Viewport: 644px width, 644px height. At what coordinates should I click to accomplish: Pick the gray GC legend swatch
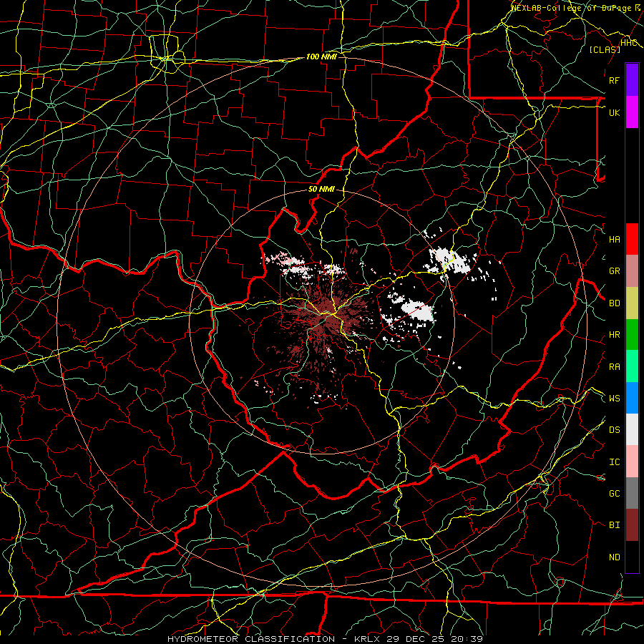(632, 493)
